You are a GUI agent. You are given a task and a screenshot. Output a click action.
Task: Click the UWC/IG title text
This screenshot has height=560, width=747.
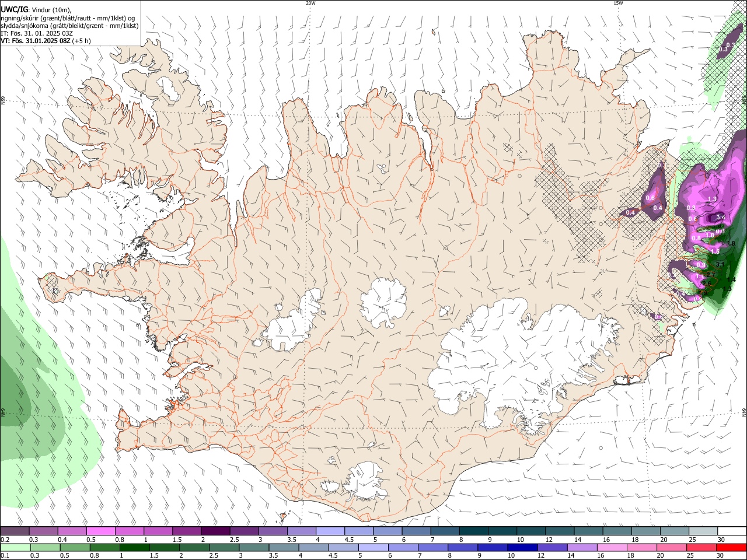pyautogui.click(x=13, y=9)
